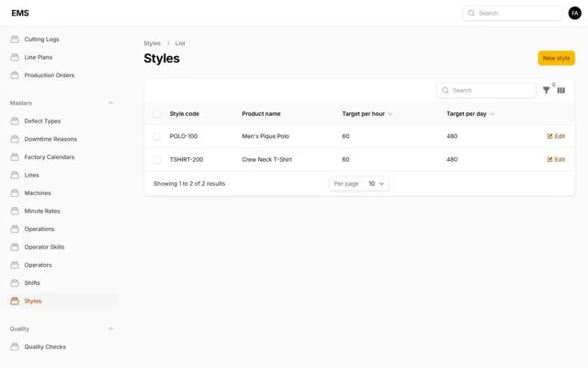Screen dimensions: 588x368
Task: Click the top global search magnifier icon
Action: [471, 13]
